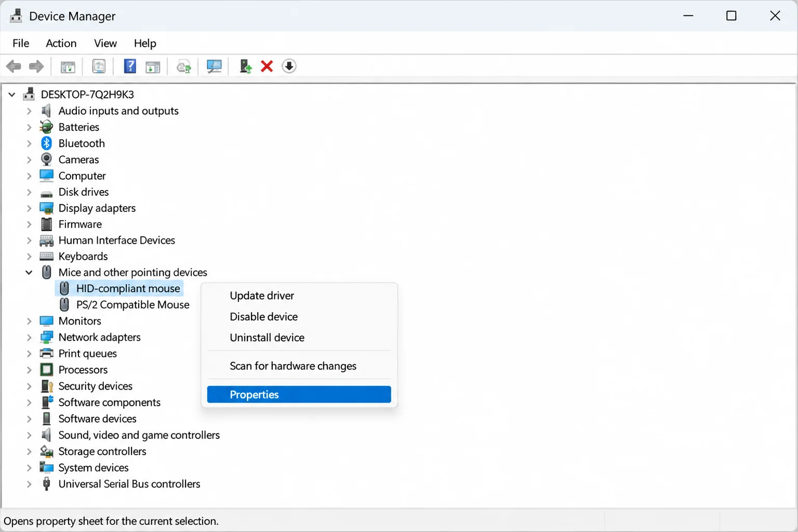Open the Action menu

(x=61, y=43)
